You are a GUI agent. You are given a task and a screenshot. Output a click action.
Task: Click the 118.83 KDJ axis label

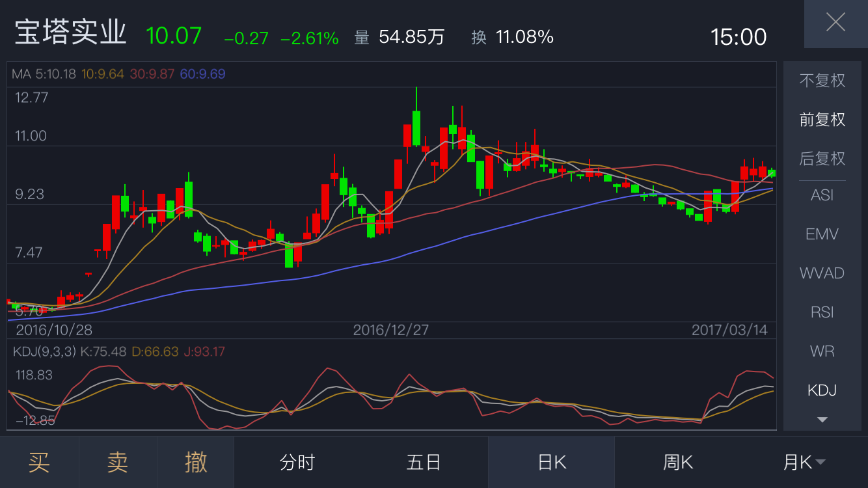[34, 375]
